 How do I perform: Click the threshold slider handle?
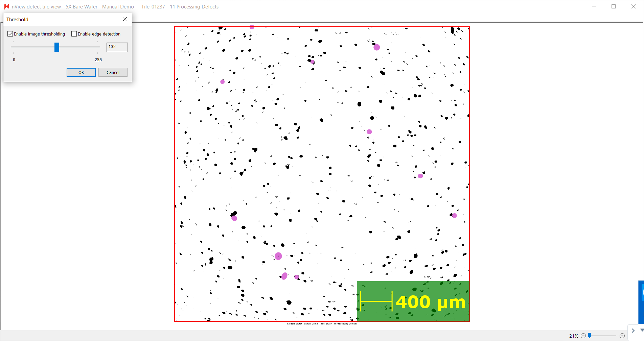pos(56,47)
